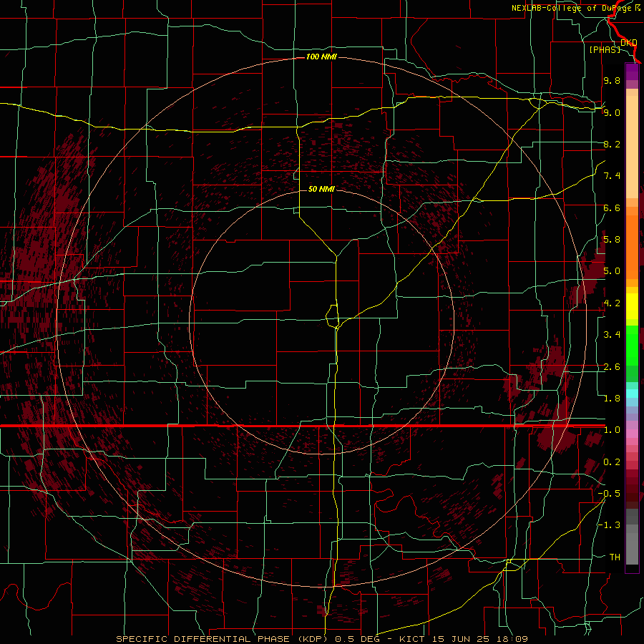Click the 5.0 value on the color scale
This screenshot has width=644, height=644.
[x=612, y=271]
